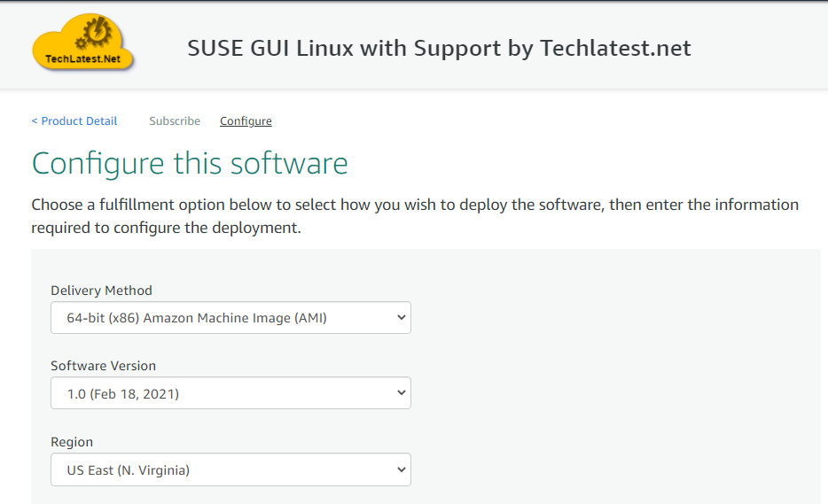Click the Software Version label
828x504 pixels.
104,366
